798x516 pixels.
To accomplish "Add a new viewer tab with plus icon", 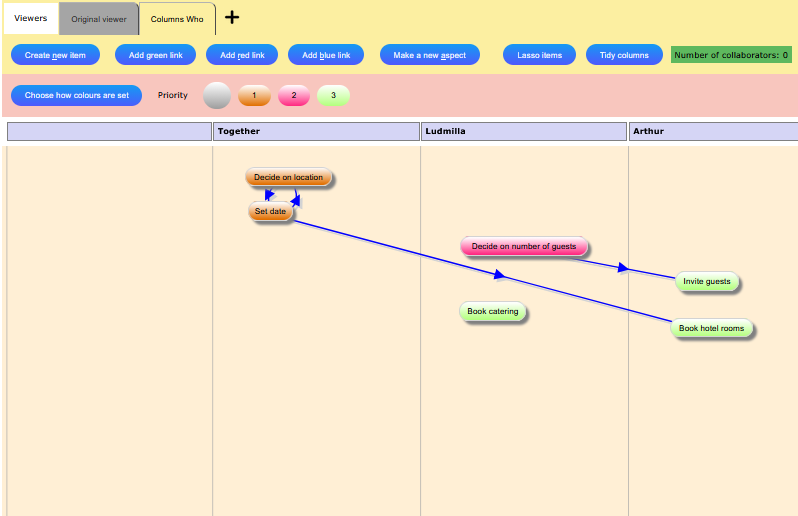I will (232, 17).
